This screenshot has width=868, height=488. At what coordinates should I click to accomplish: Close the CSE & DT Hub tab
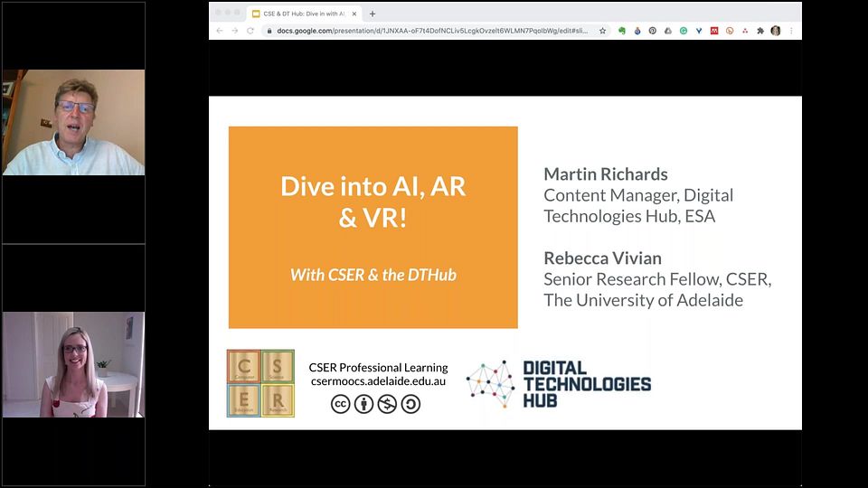355,14
